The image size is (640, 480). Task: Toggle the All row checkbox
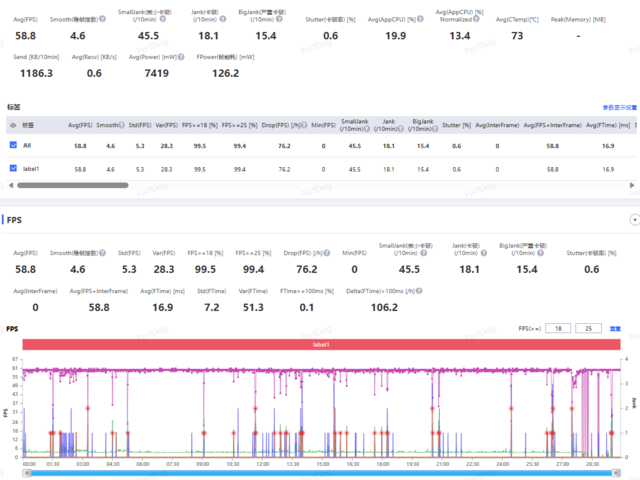13,146
